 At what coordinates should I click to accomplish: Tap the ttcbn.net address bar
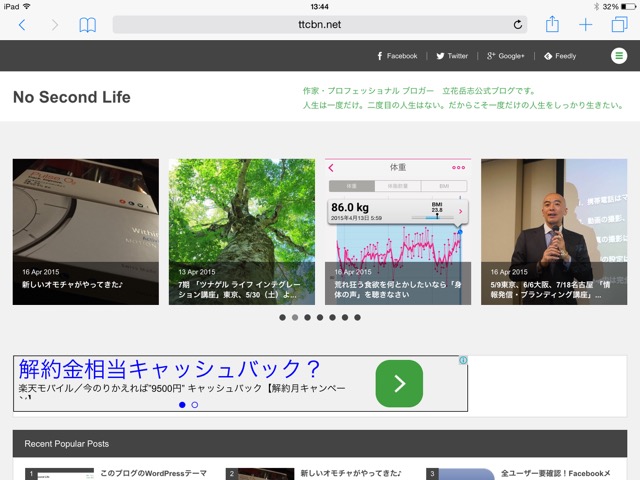tap(318, 25)
